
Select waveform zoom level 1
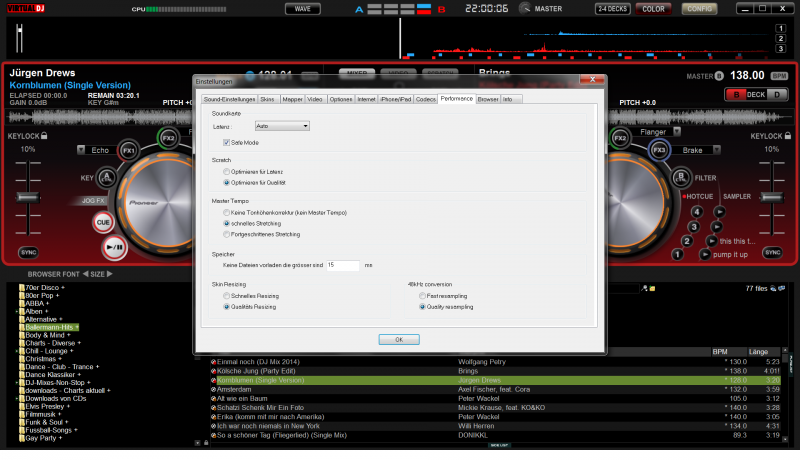[x=780, y=29]
